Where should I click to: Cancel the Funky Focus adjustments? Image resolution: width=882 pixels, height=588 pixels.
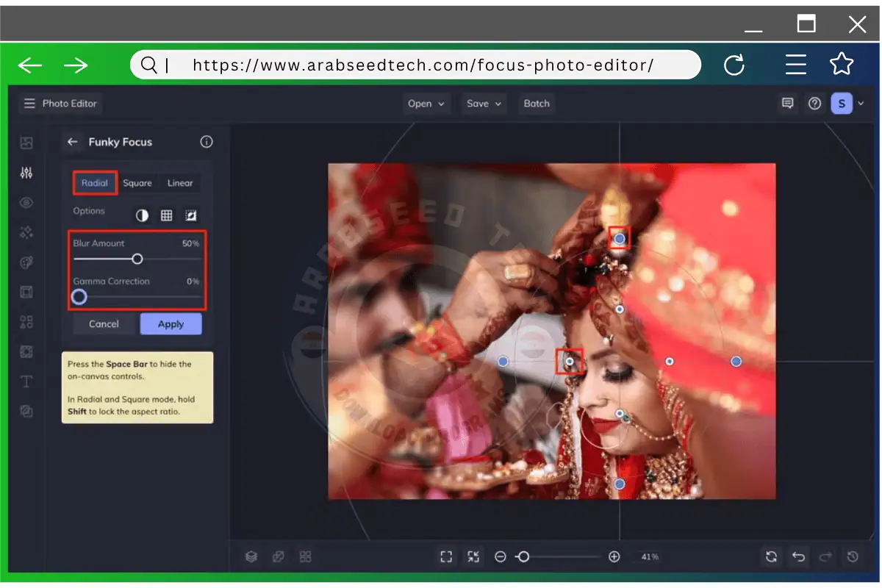click(x=104, y=323)
